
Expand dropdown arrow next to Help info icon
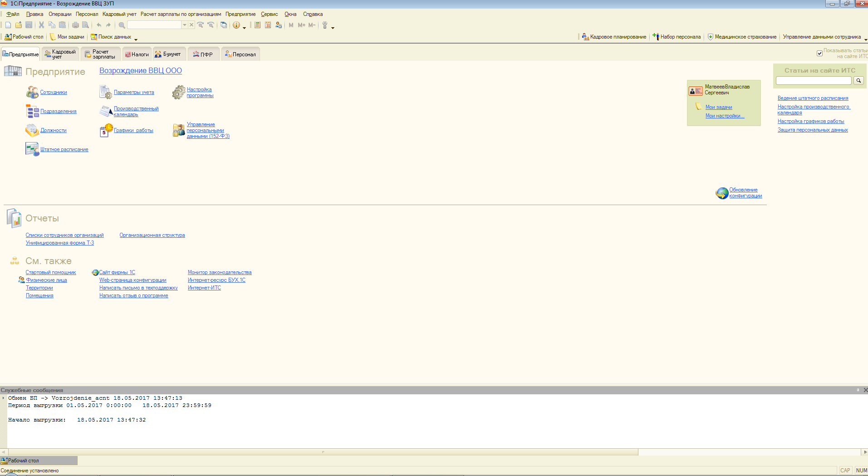point(244,28)
